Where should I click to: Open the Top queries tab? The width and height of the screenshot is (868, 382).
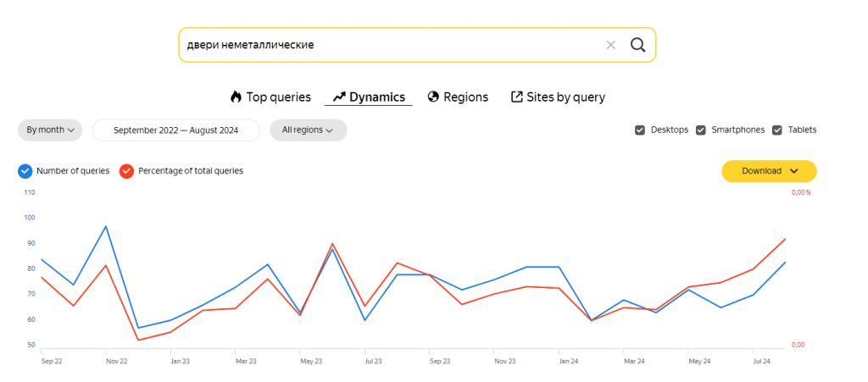(x=270, y=97)
